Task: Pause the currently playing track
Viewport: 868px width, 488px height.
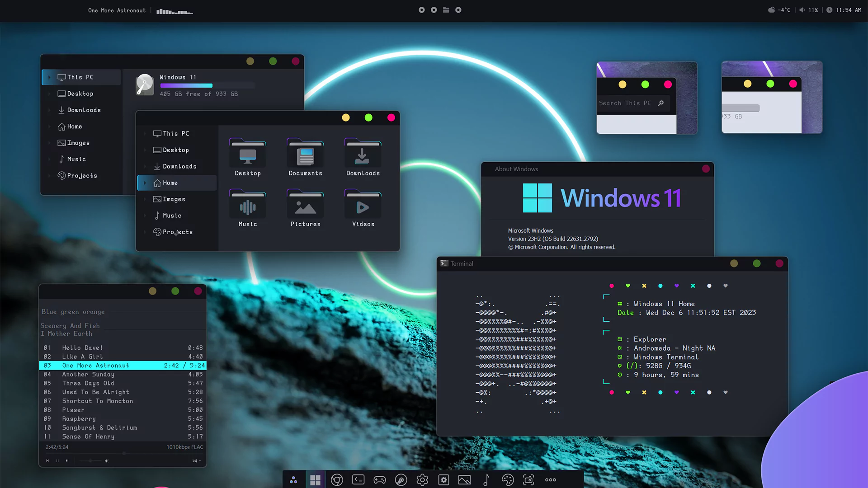Action: tap(57, 460)
